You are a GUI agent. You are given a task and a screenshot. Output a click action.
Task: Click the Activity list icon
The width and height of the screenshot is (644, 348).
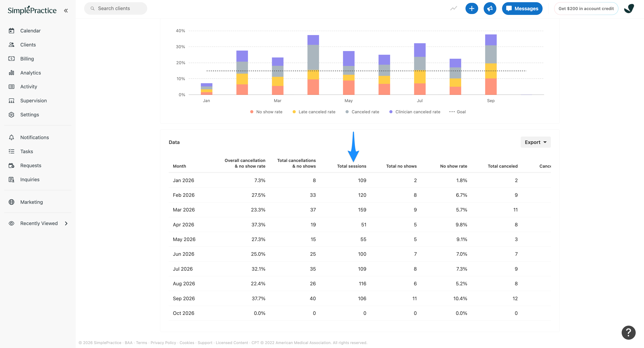pyautogui.click(x=11, y=87)
